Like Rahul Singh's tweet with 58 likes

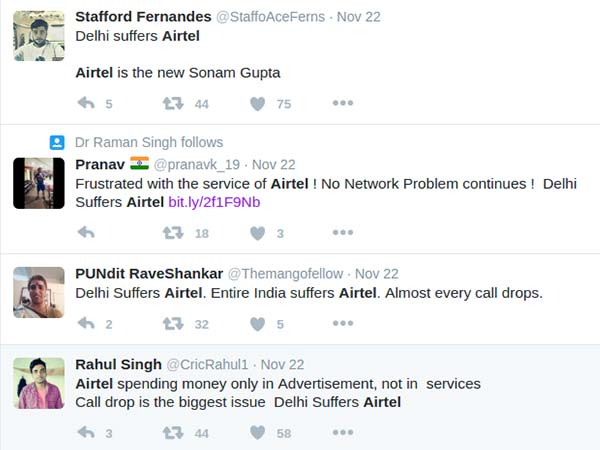point(257,433)
